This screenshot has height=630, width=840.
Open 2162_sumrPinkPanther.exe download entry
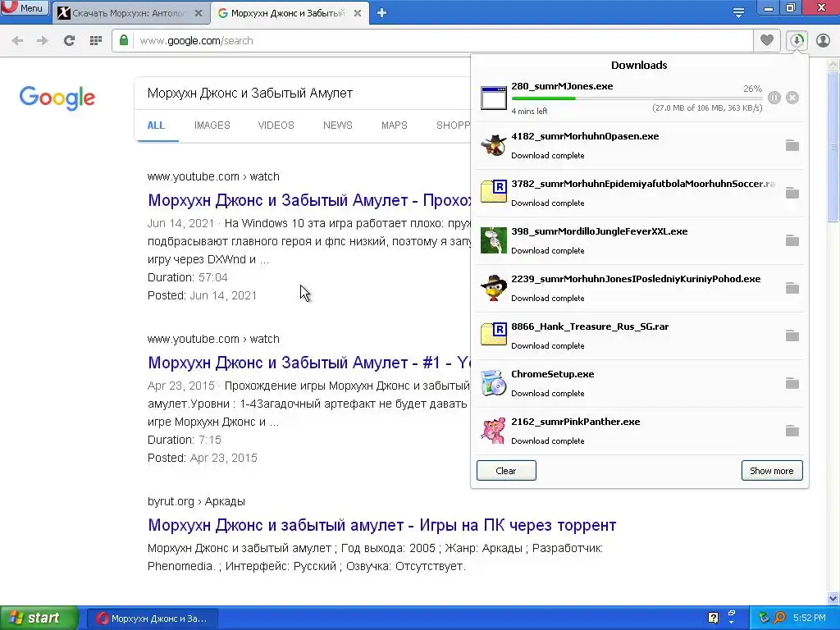pyautogui.click(x=640, y=431)
